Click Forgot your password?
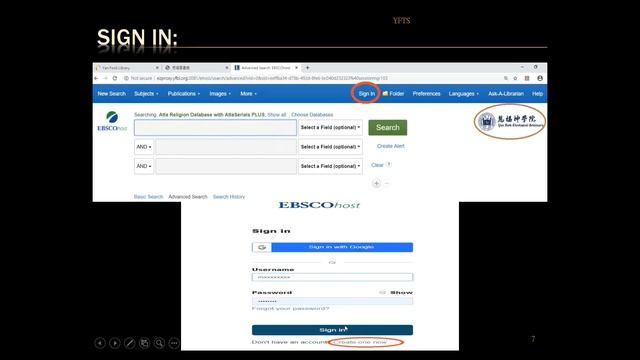Image resolution: width=640 pixels, height=360 pixels. pos(290,309)
